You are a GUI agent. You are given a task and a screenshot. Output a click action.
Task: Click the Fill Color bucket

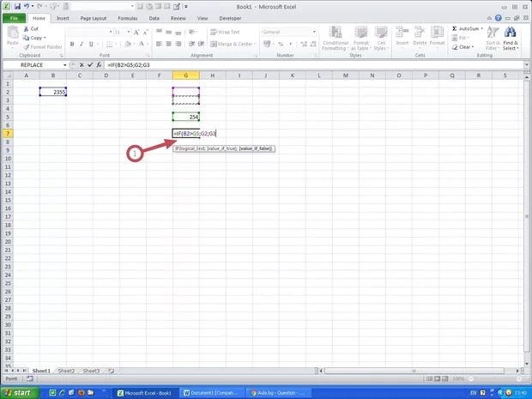click(x=128, y=44)
